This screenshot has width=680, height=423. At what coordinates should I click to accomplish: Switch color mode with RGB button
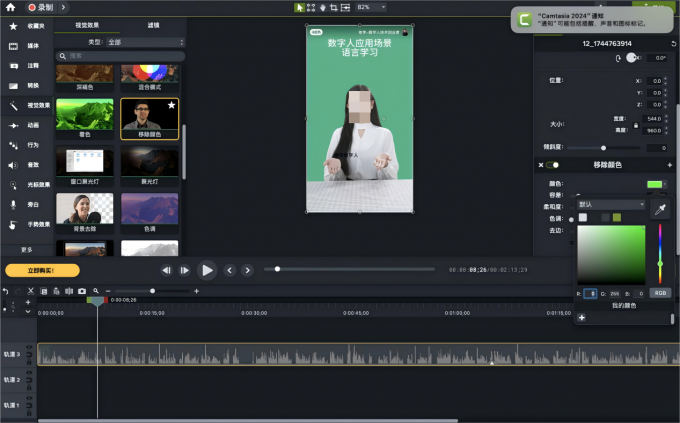tap(660, 293)
